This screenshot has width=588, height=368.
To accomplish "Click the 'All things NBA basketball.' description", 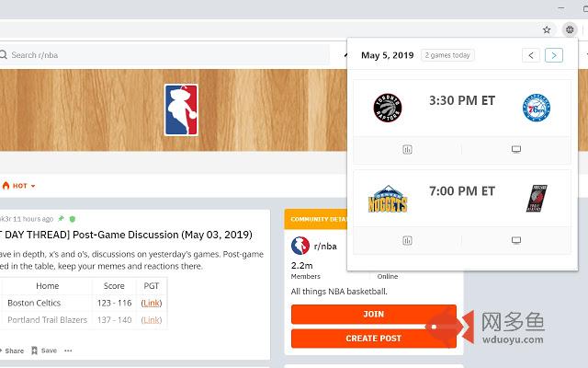I will [x=339, y=292].
